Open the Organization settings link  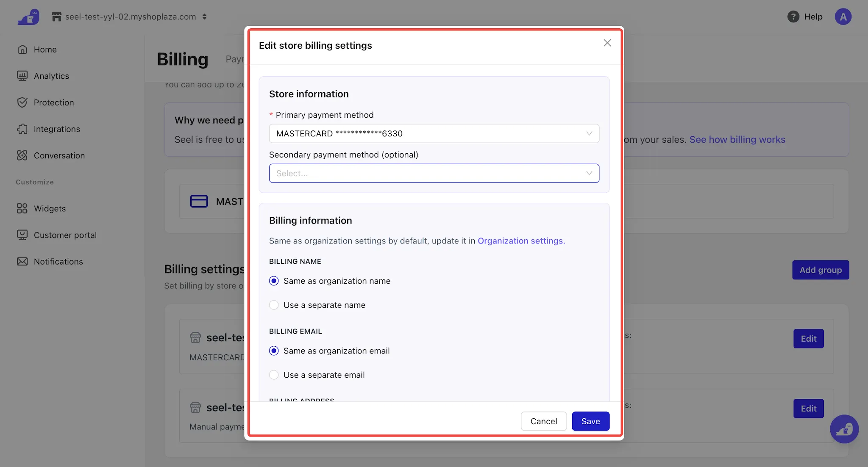click(x=521, y=241)
